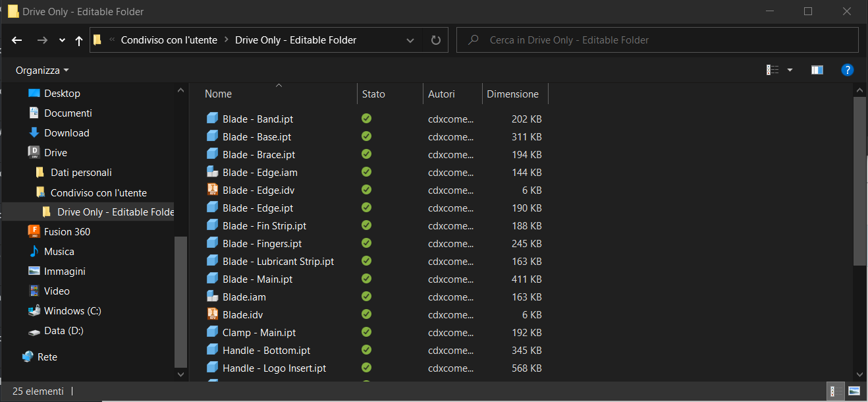Select Dati personali folder in tree
868x402 pixels.
point(81,172)
